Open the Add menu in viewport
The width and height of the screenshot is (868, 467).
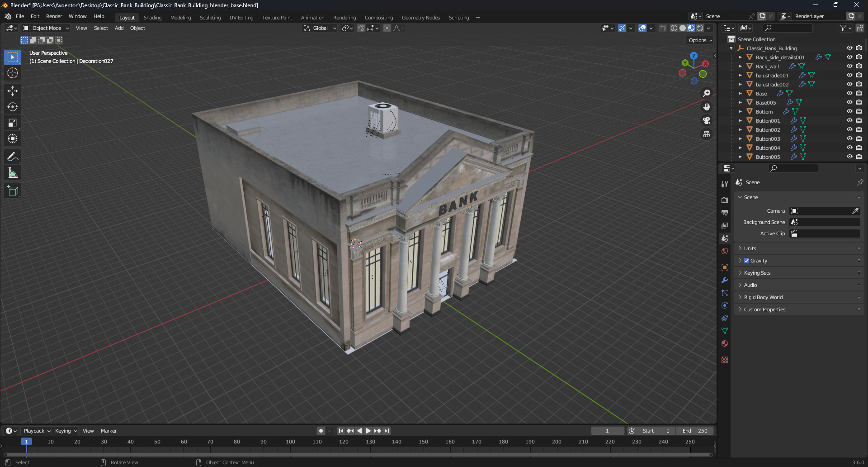coord(119,28)
